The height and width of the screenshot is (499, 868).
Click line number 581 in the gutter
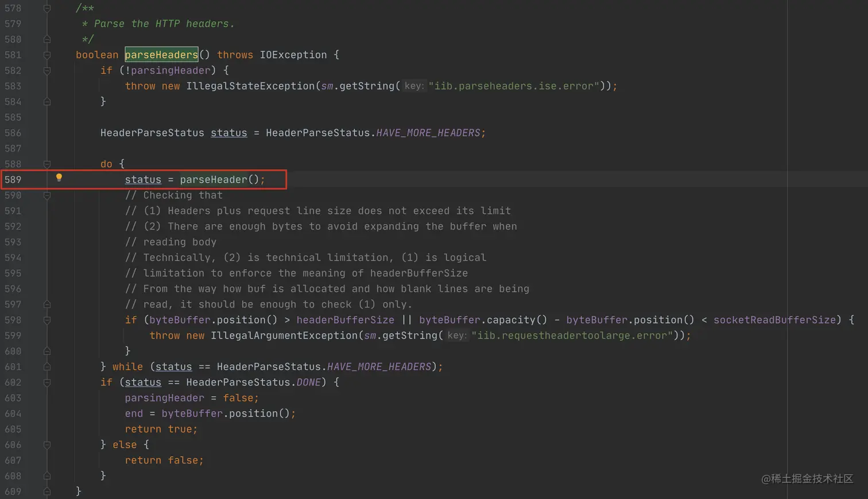point(13,55)
